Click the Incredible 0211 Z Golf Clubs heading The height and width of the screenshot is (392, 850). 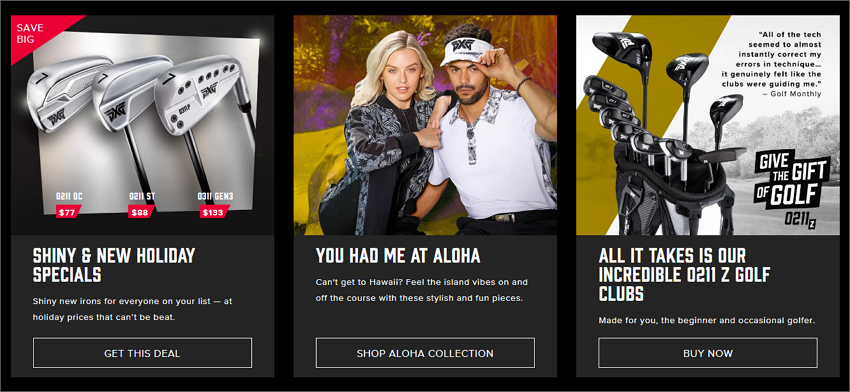point(684,274)
